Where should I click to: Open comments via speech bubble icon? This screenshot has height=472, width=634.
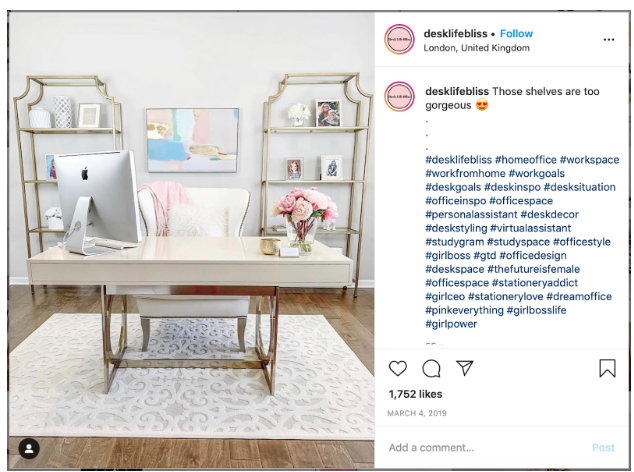click(431, 368)
